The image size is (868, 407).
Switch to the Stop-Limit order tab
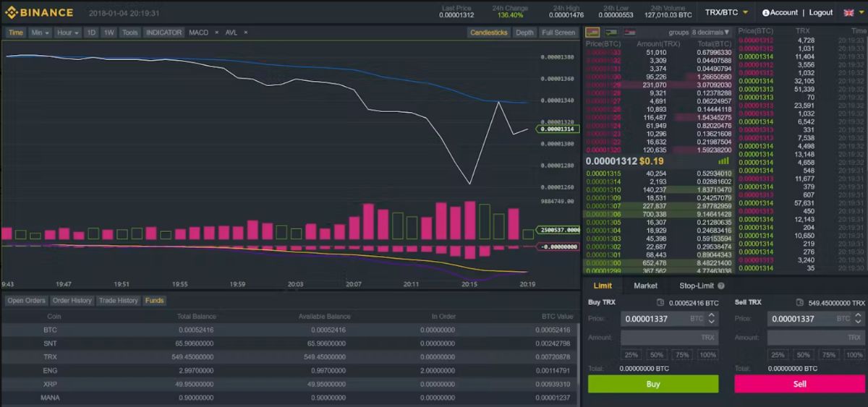697,286
